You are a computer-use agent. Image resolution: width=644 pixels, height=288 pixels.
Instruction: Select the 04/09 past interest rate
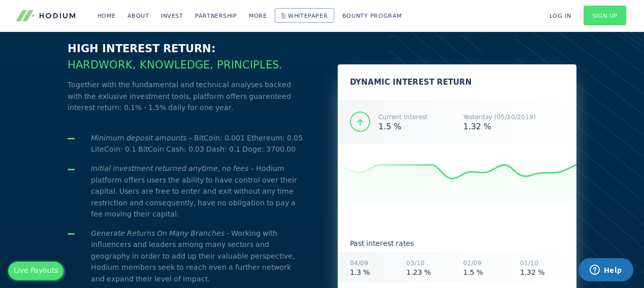tap(360, 268)
